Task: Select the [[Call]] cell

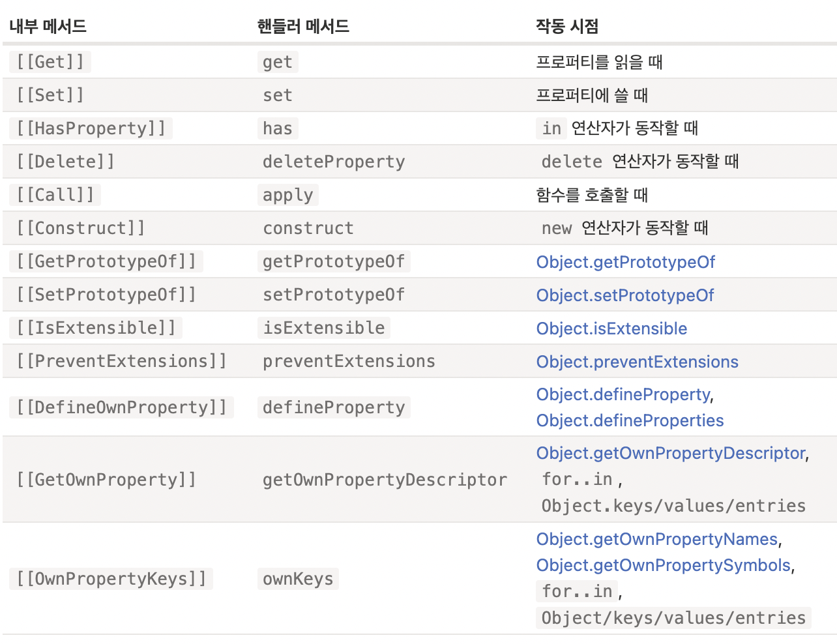Action: click(x=55, y=195)
